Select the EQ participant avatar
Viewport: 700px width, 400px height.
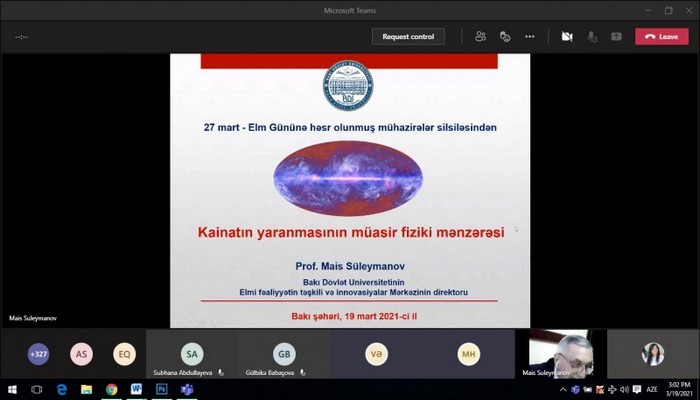click(x=124, y=353)
